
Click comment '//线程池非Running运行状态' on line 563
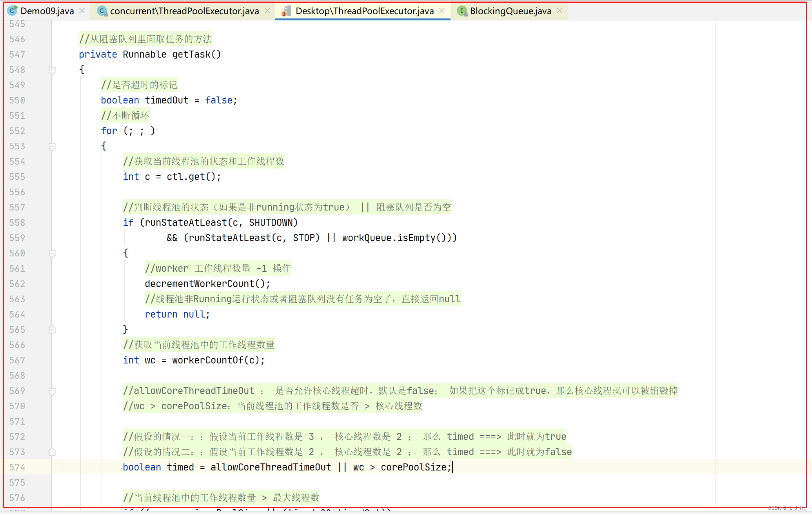point(303,299)
